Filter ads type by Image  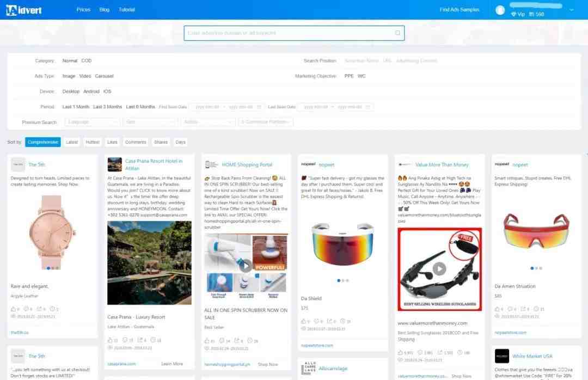click(x=69, y=76)
